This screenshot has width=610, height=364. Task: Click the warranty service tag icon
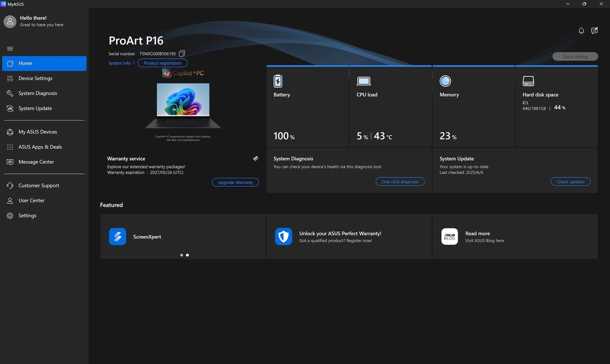pos(255,158)
